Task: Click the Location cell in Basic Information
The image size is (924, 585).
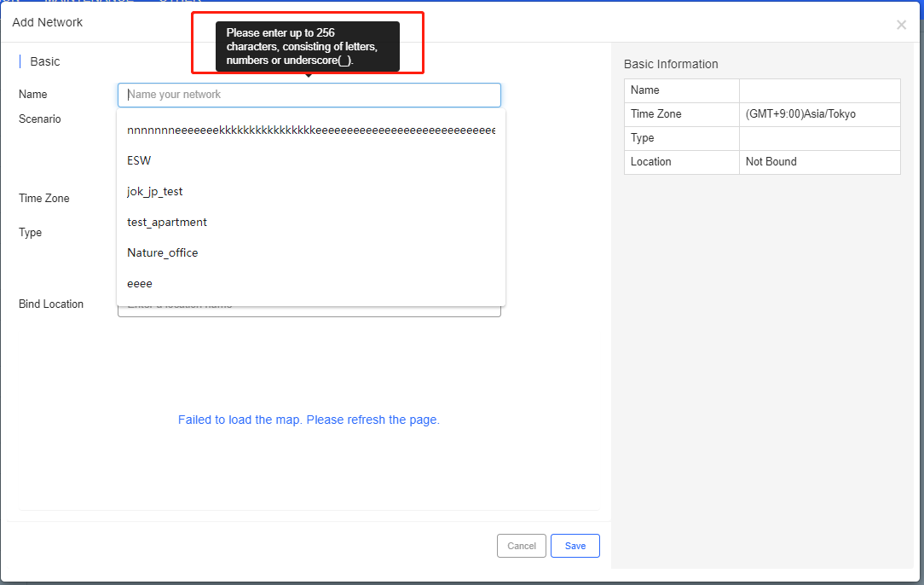Action: 682,162
